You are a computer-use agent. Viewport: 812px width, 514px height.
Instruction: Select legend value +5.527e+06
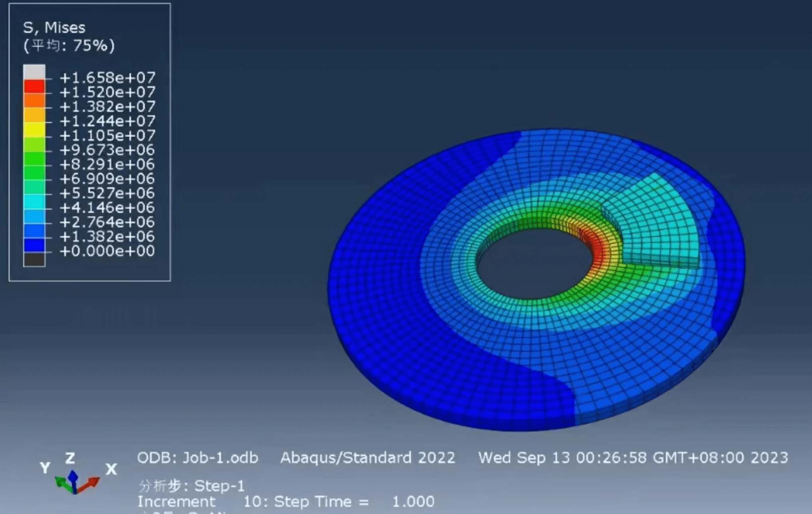[x=107, y=193]
